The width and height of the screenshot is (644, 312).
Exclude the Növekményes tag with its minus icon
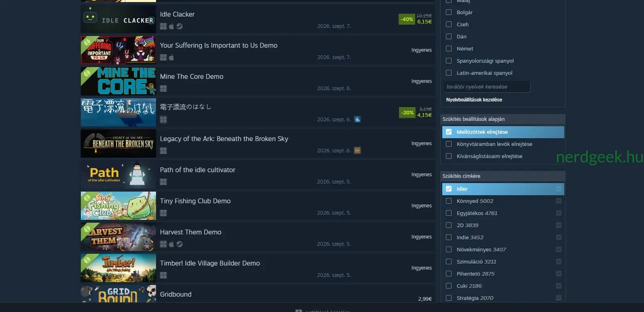point(559,249)
